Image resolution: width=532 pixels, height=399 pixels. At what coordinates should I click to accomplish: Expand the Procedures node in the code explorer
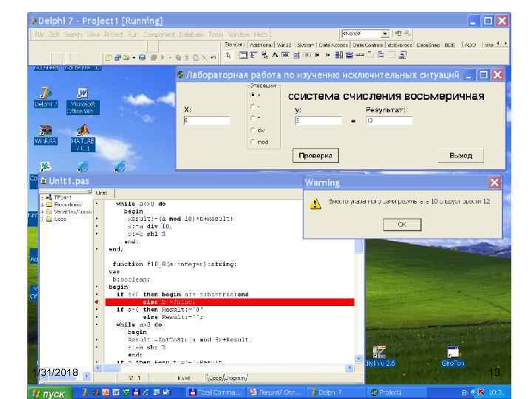tap(42, 205)
